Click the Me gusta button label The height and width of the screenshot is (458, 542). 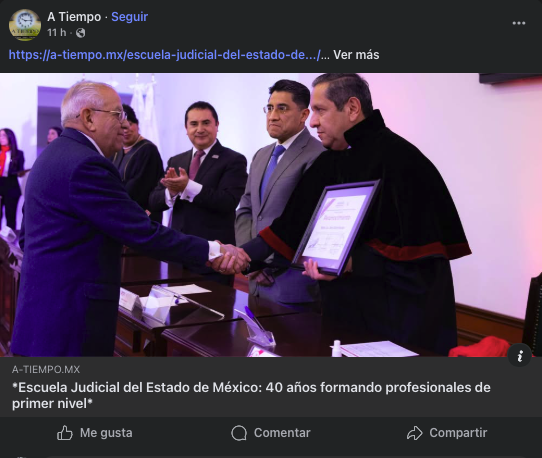(106, 433)
